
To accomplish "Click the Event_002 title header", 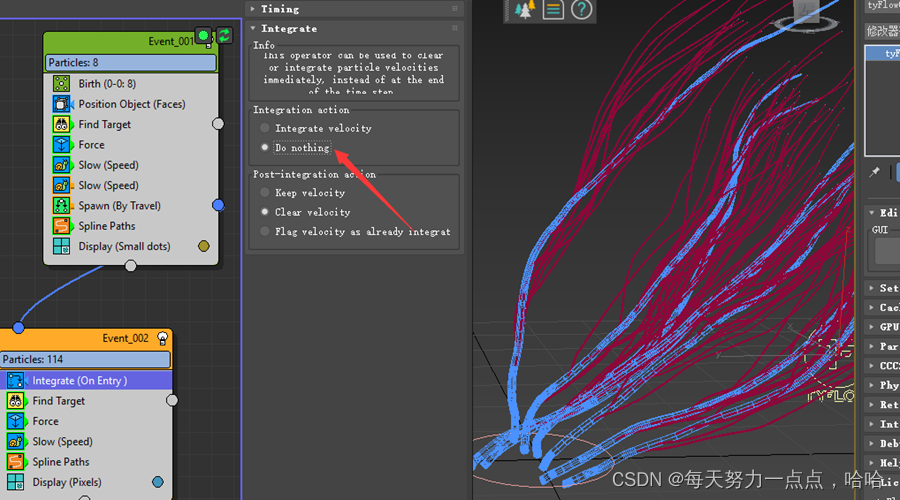I will point(85,339).
